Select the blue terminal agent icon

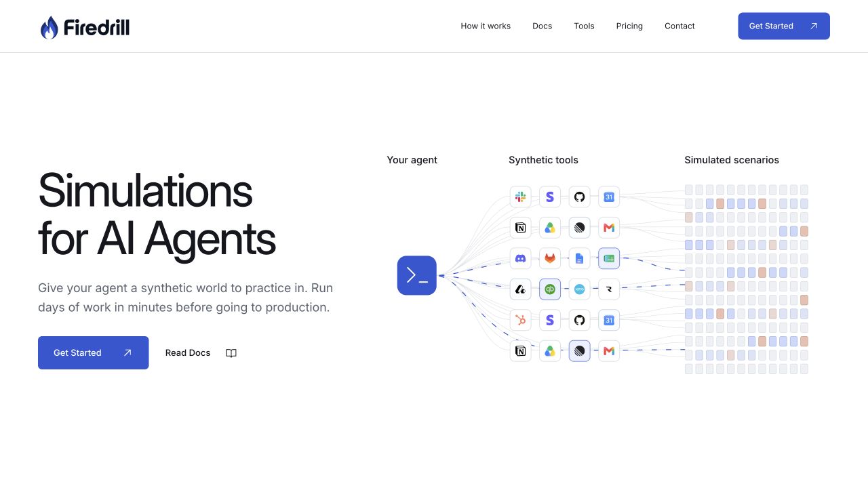click(416, 275)
